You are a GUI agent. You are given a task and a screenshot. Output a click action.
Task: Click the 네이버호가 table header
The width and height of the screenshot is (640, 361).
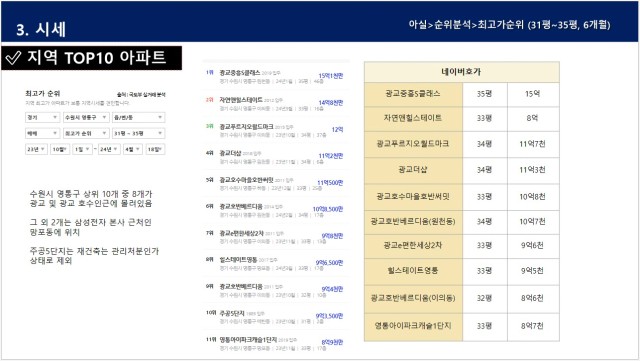pos(462,72)
